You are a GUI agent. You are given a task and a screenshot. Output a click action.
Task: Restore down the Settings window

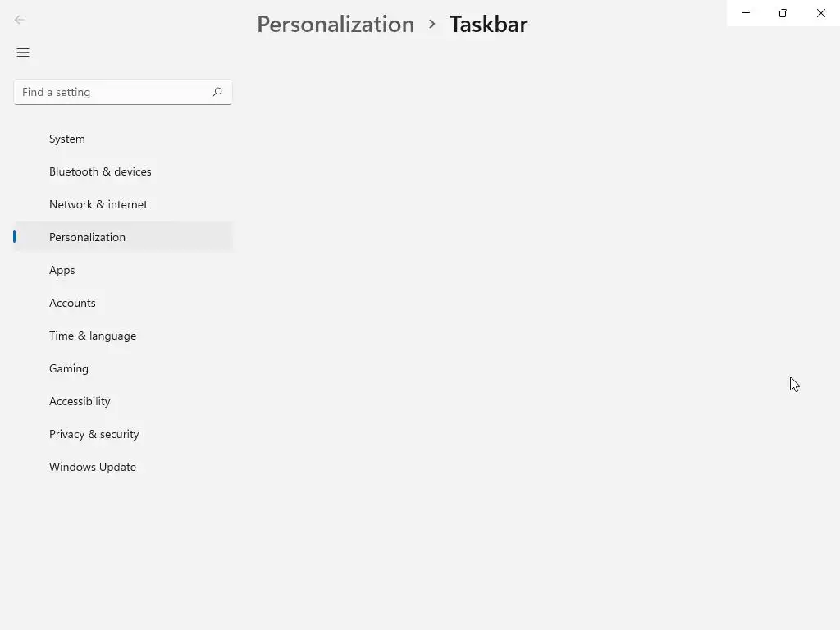point(783,13)
